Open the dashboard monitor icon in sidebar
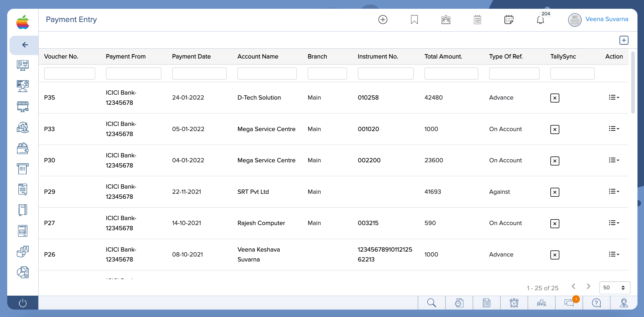Screen dimensions: 644x317 [23, 65]
